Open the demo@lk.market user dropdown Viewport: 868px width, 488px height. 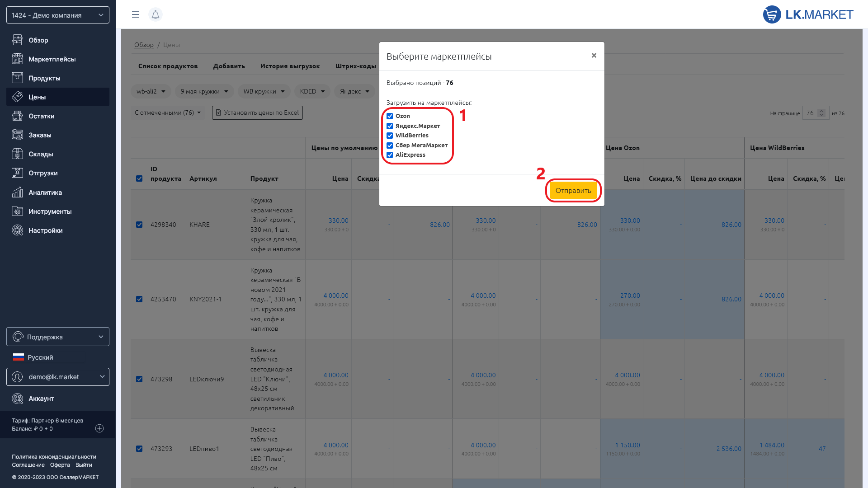point(58,377)
